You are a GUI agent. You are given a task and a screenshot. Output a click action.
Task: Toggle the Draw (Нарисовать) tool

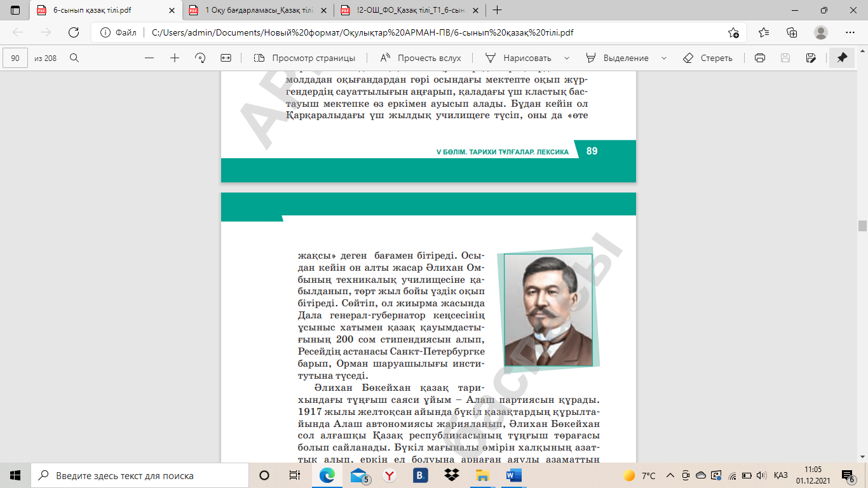(x=518, y=58)
